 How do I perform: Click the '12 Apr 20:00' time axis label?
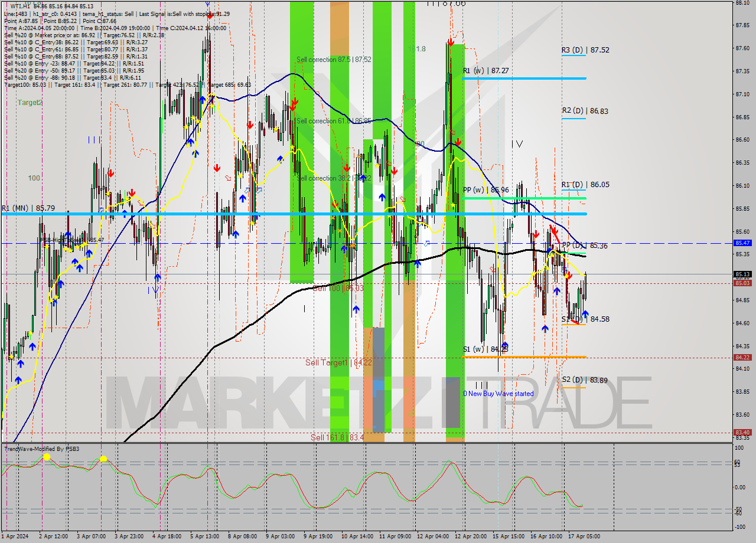pyautogui.click(x=470, y=537)
